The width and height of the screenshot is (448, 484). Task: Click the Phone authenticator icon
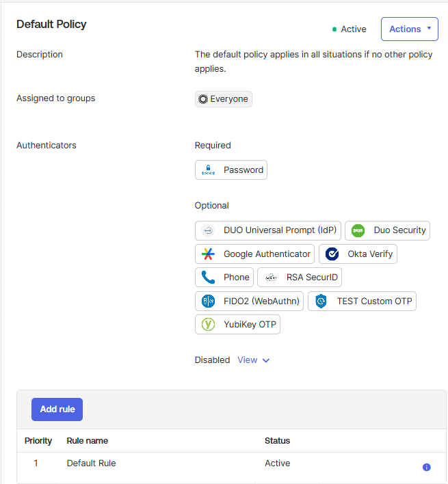[208, 278]
